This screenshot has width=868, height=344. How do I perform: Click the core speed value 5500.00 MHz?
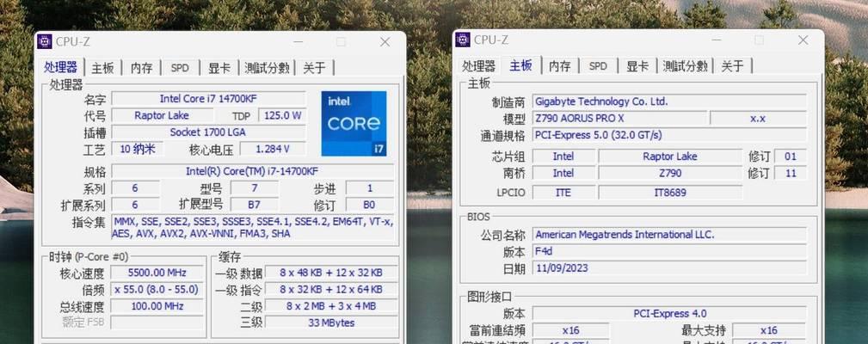[x=157, y=273]
